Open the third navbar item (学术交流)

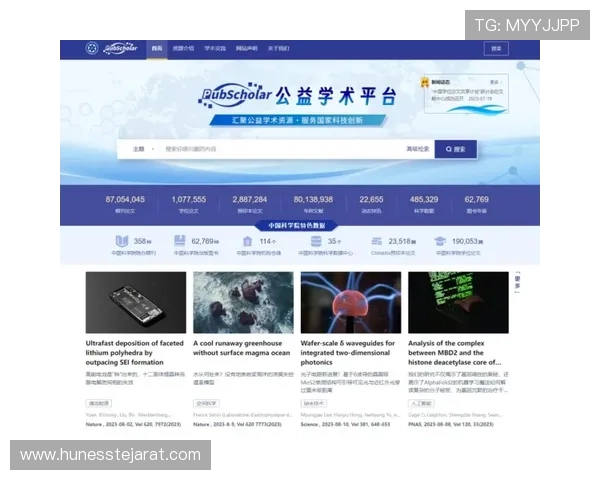215,49
